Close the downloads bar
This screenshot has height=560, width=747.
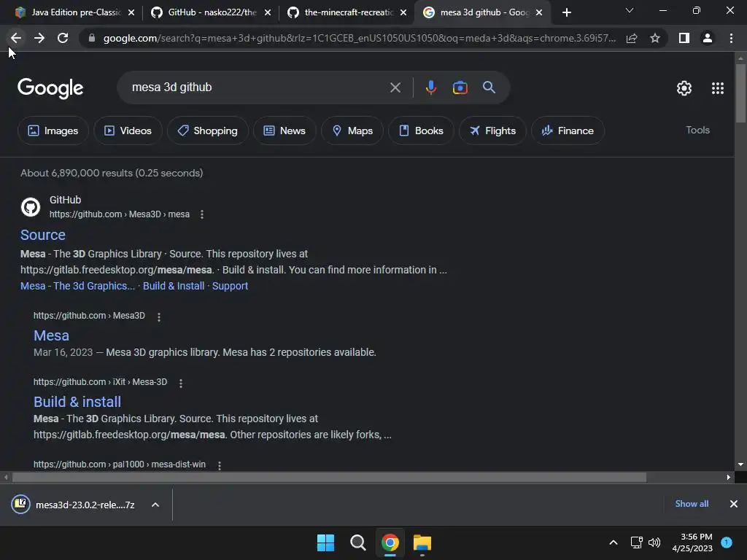point(734,504)
